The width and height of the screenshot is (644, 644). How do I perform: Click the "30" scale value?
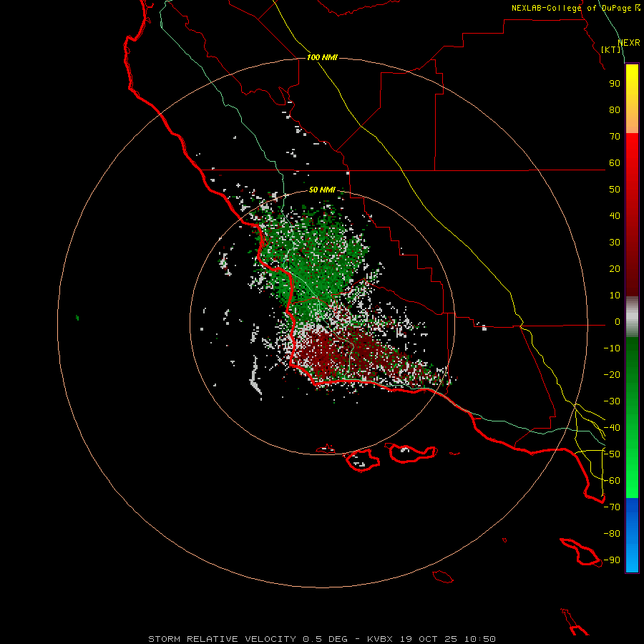click(x=615, y=243)
